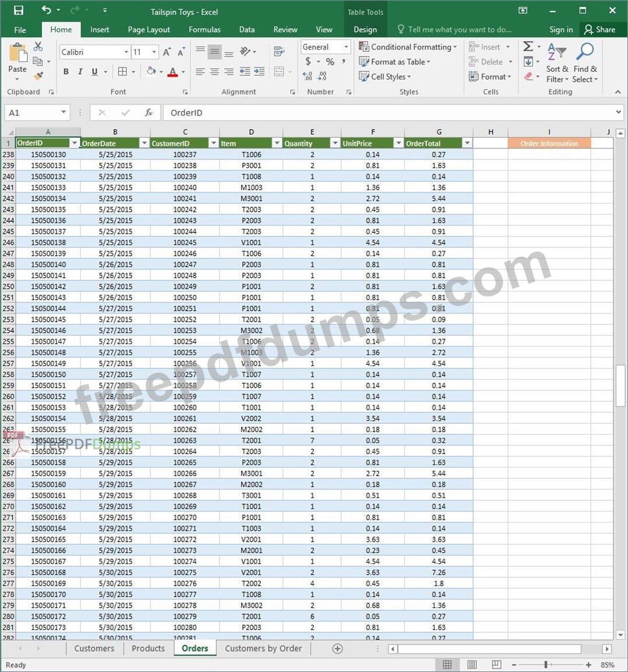Click the Share button

(600, 30)
